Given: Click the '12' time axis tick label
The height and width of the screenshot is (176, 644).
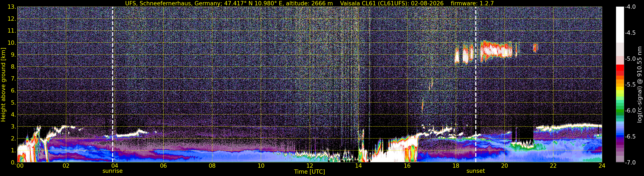Looking at the screenshot, I should [310, 166].
